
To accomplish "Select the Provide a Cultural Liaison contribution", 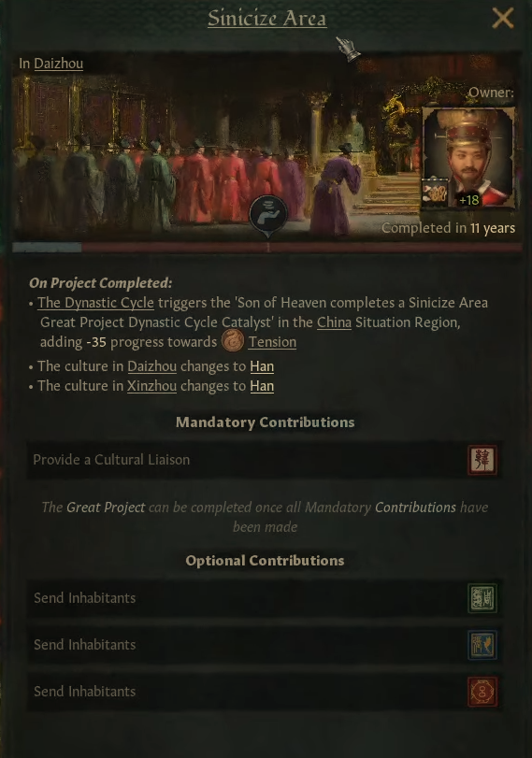I will [x=265, y=460].
